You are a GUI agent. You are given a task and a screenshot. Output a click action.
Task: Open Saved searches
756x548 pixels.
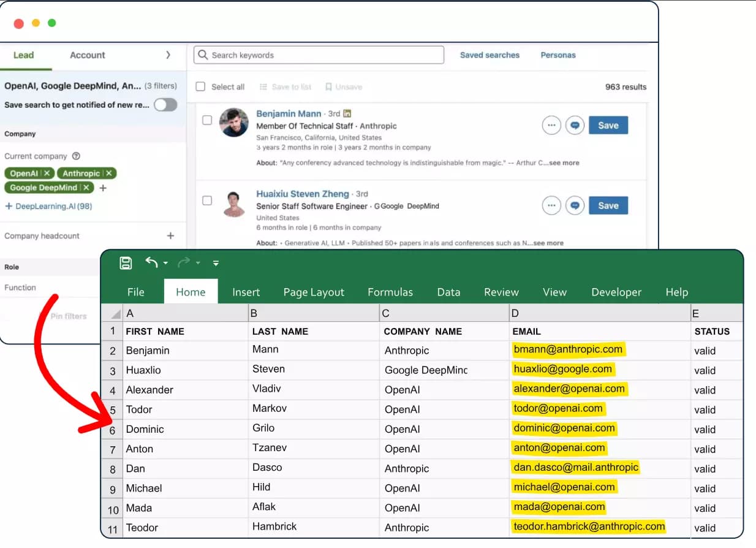point(489,55)
